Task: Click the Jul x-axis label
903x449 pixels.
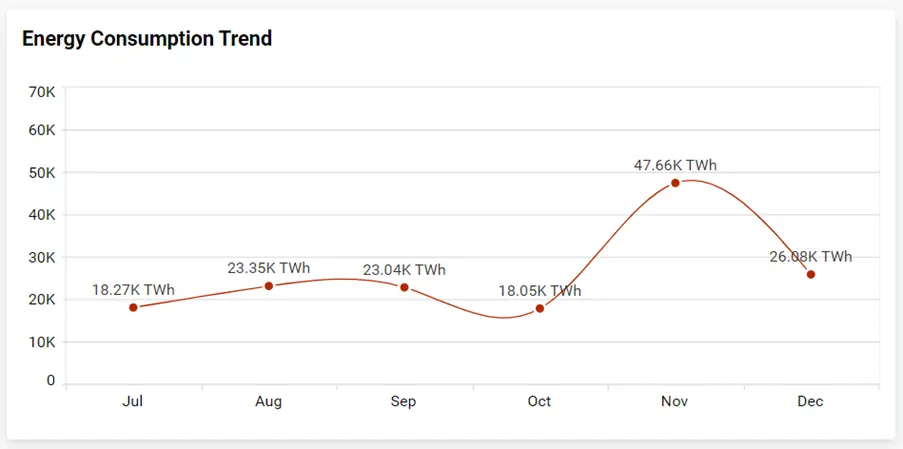Action: click(133, 401)
